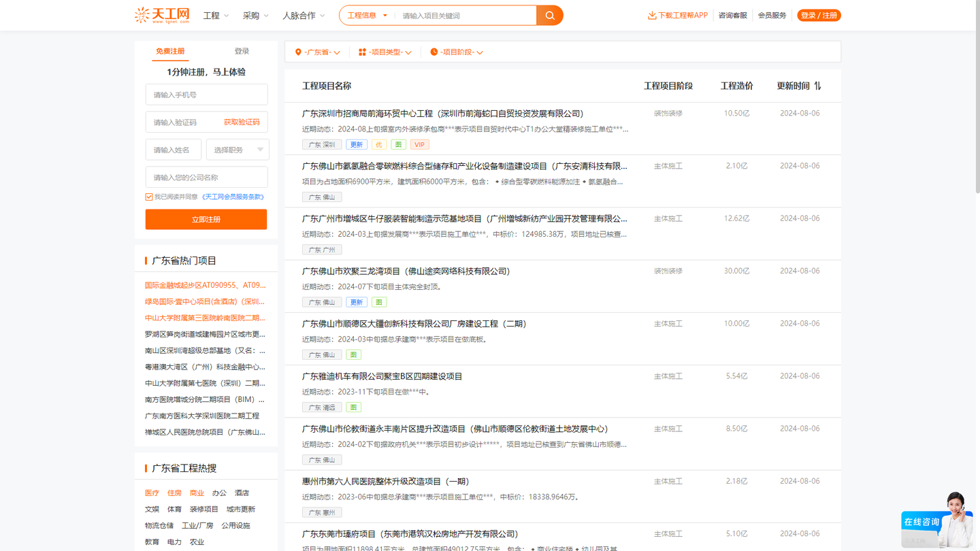980x551 pixels.
Task: Click the 优 tag on 招商局前海环贸中心 project
Action: [379, 145]
